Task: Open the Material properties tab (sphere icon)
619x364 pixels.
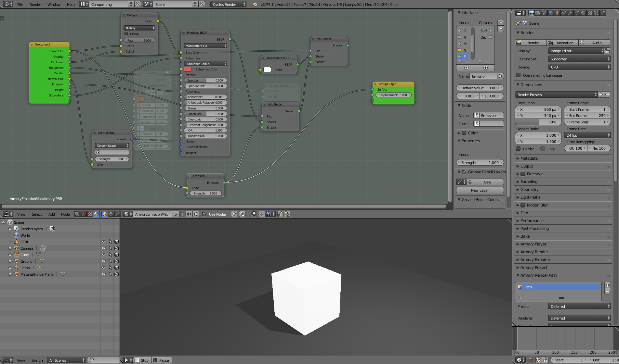Action: [583, 13]
